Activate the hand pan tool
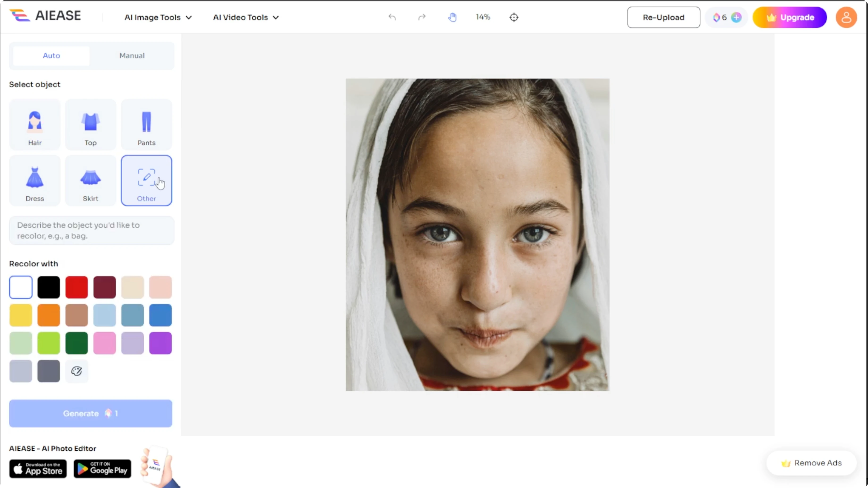The height and width of the screenshot is (488, 868). click(452, 17)
